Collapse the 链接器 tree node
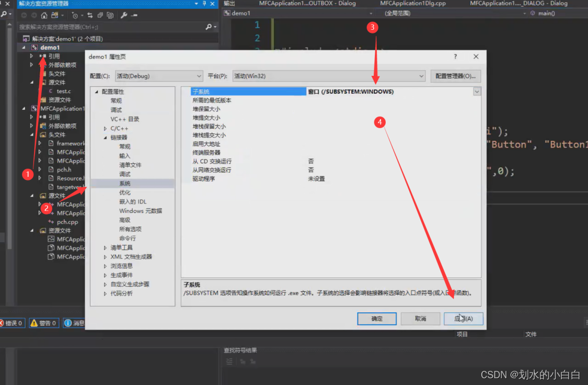The image size is (588, 385). [x=106, y=138]
